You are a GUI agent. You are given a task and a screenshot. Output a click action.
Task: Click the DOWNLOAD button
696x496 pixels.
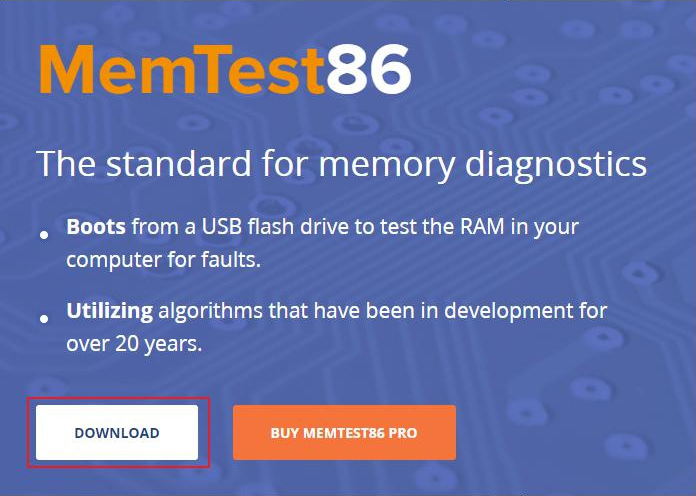pos(117,433)
